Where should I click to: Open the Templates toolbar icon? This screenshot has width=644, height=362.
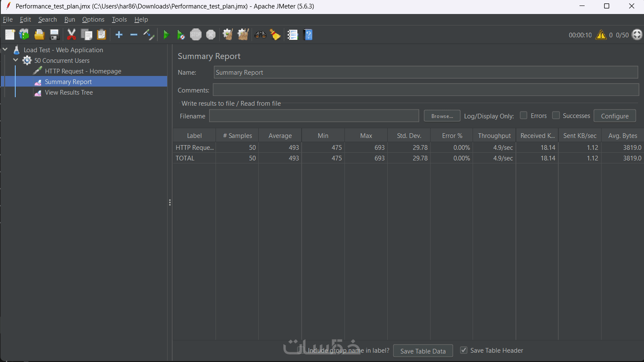pos(24,35)
